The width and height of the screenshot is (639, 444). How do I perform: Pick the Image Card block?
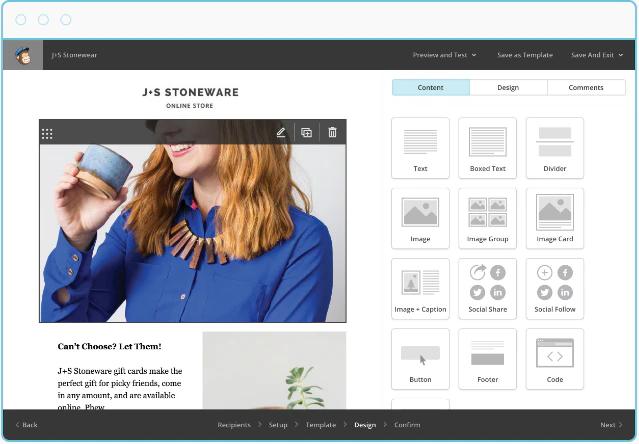tap(555, 218)
